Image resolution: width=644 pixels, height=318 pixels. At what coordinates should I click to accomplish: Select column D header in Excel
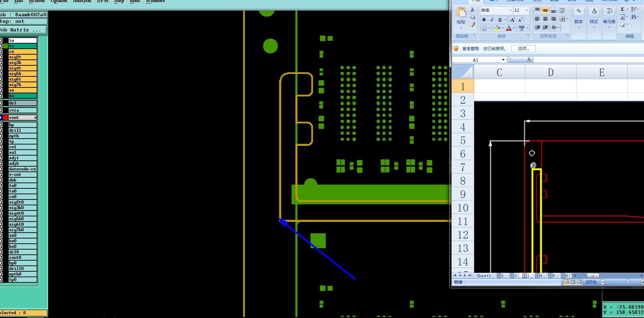551,72
